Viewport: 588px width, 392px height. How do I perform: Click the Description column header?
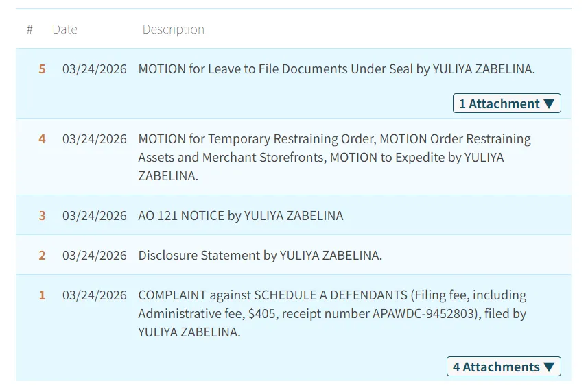click(173, 29)
